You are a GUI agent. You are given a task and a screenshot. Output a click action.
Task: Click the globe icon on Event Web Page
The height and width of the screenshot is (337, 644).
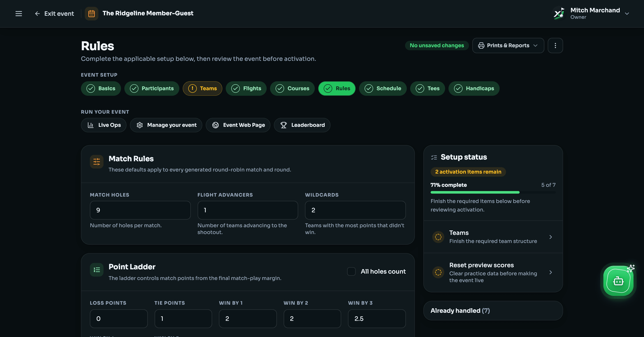pyautogui.click(x=216, y=125)
